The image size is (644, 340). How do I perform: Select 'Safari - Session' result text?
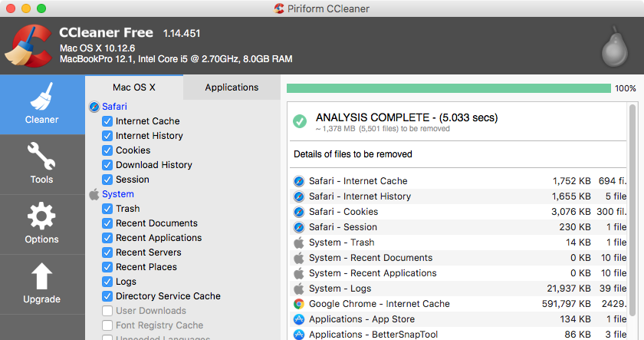[343, 227]
